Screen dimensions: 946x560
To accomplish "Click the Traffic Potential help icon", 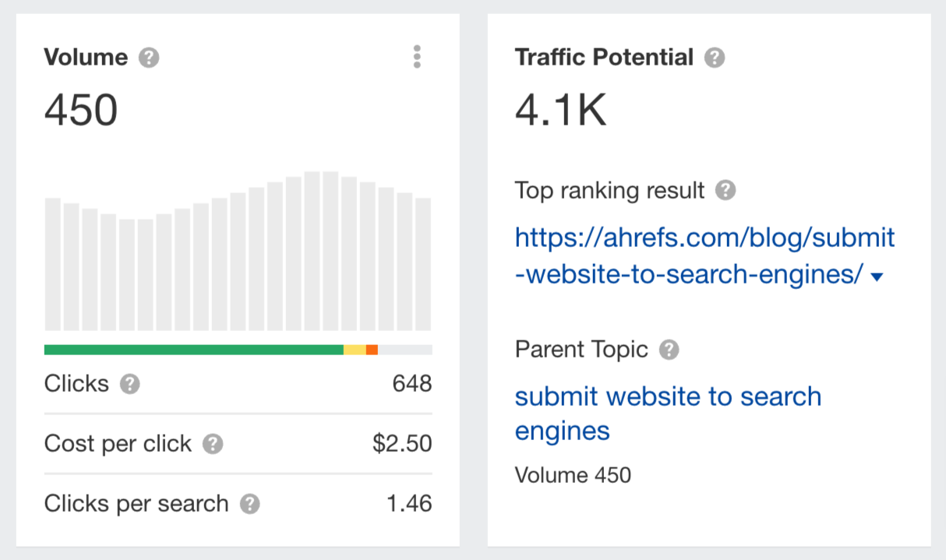I will [715, 57].
